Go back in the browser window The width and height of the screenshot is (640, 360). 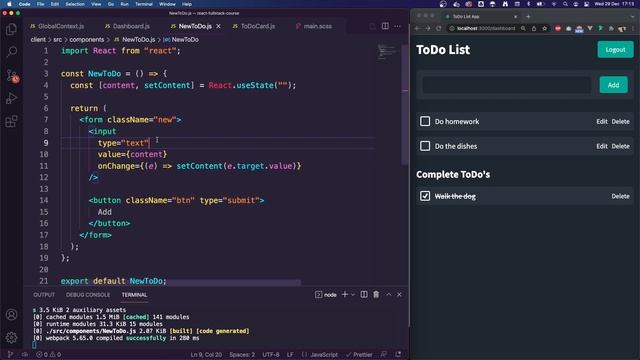point(417,28)
